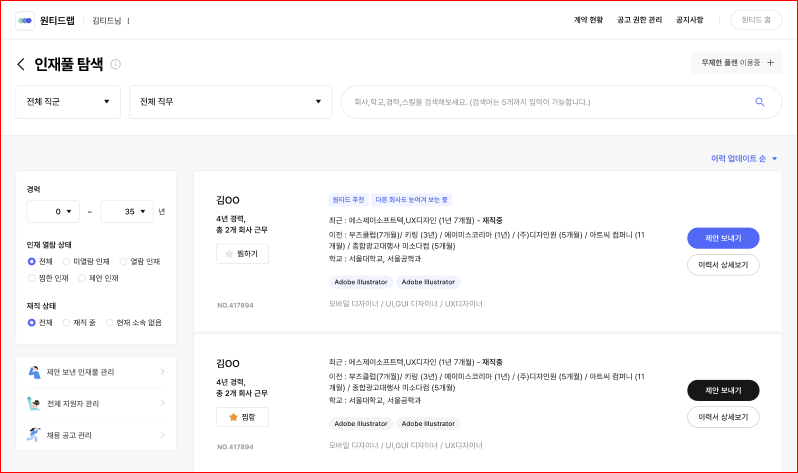Select the 미열람 인재 radio option
The image size is (798, 473).
click(66, 261)
